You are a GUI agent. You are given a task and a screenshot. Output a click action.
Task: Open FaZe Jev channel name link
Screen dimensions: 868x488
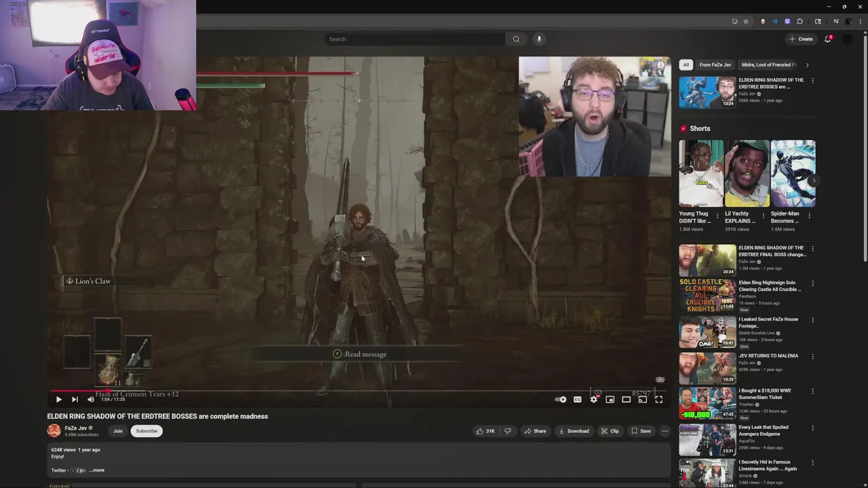(75, 428)
